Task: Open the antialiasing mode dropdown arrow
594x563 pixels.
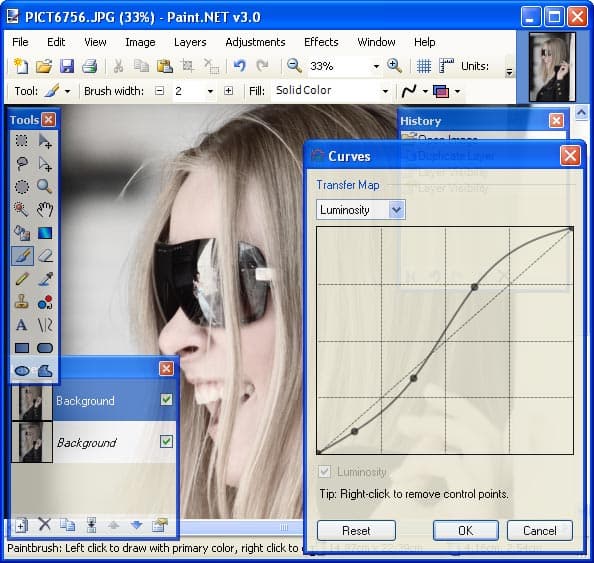Action: [x=425, y=91]
